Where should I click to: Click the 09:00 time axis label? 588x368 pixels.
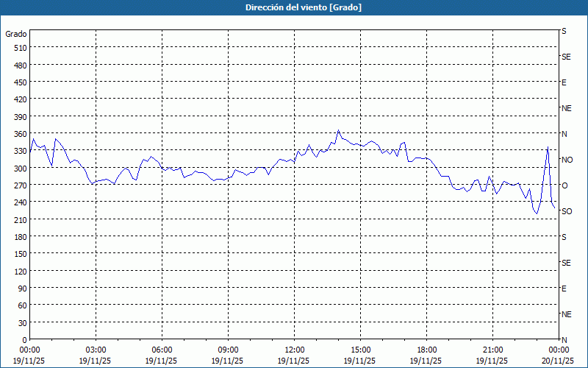click(x=229, y=350)
